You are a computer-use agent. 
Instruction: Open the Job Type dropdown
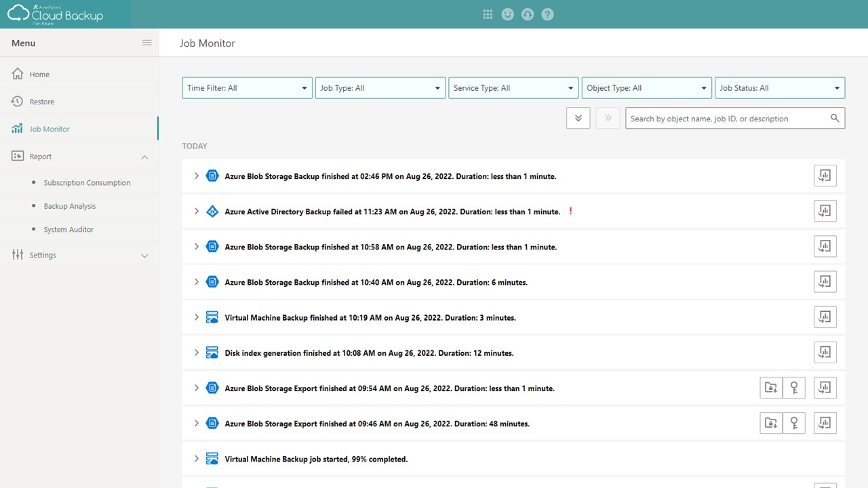tap(380, 88)
